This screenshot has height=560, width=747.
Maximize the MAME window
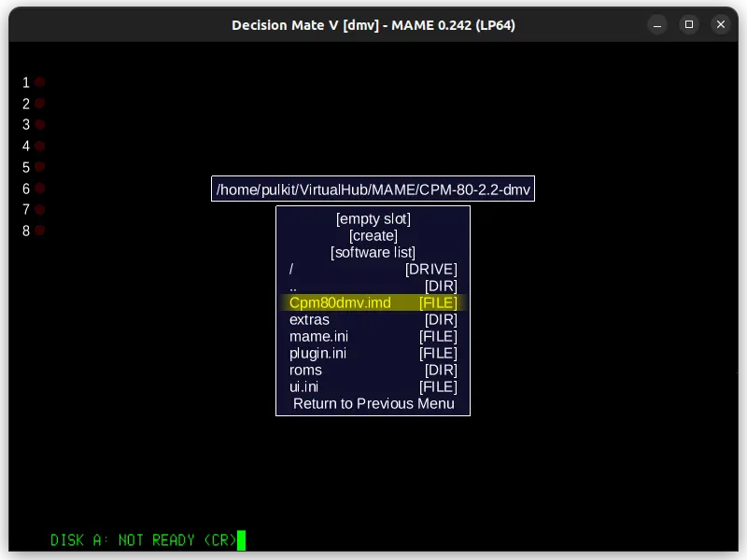pos(689,24)
